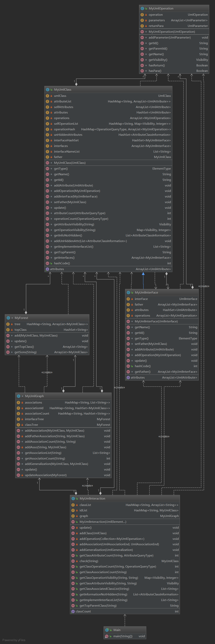Select getClassAssociatedClassList(String) method
Image resolution: width=215 pixels, height=644 pixels.
pos(125,589)
